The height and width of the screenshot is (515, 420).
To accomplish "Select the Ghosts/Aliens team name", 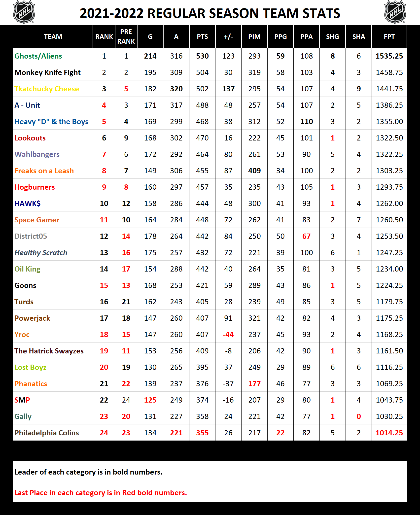I will coord(38,56).
